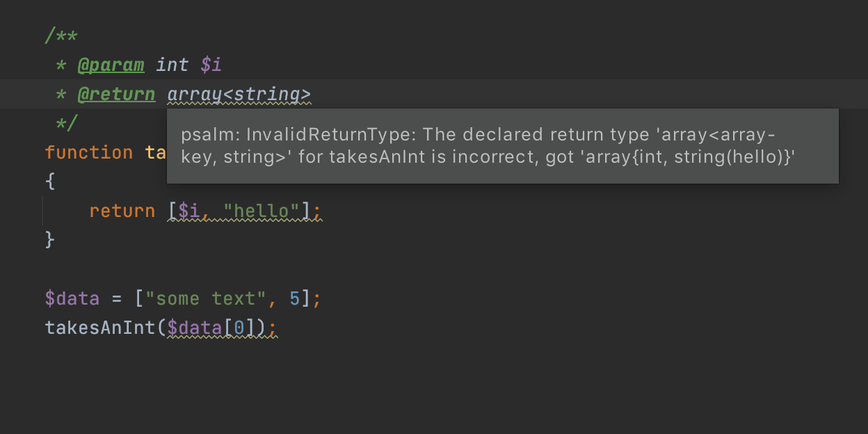Select the integer 5 in the array

coord(294,298)
